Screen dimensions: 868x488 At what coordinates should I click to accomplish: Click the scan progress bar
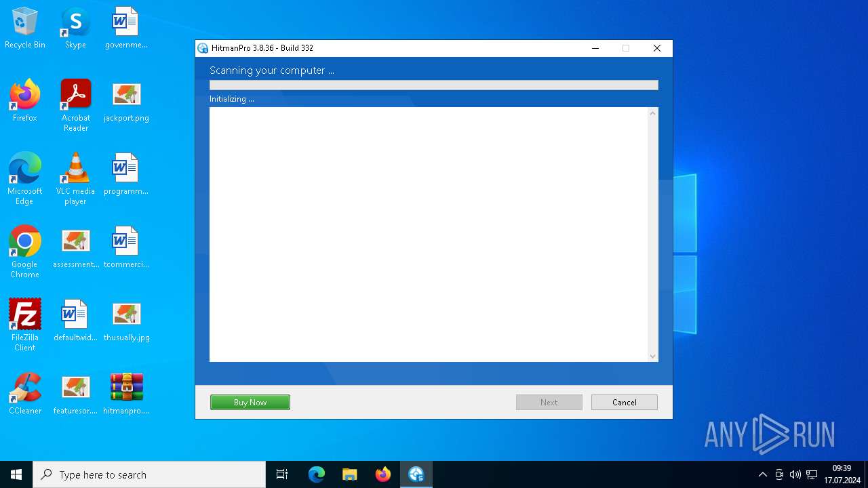(434, 85)
